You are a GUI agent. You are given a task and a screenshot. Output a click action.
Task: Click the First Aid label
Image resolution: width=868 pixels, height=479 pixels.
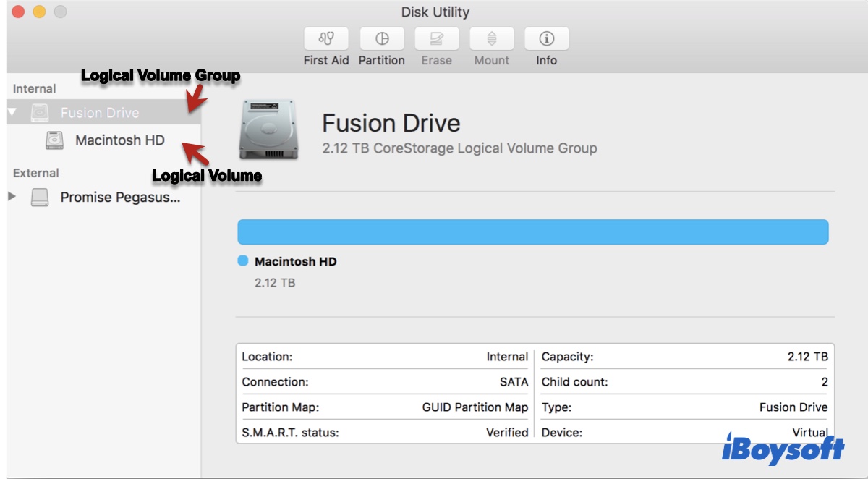click(325, 61)
